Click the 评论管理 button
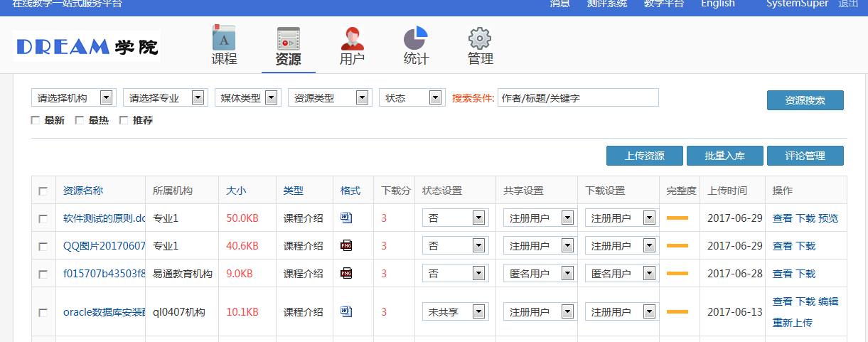The width and height of the screenshot is (868, 342). (805, 156)
